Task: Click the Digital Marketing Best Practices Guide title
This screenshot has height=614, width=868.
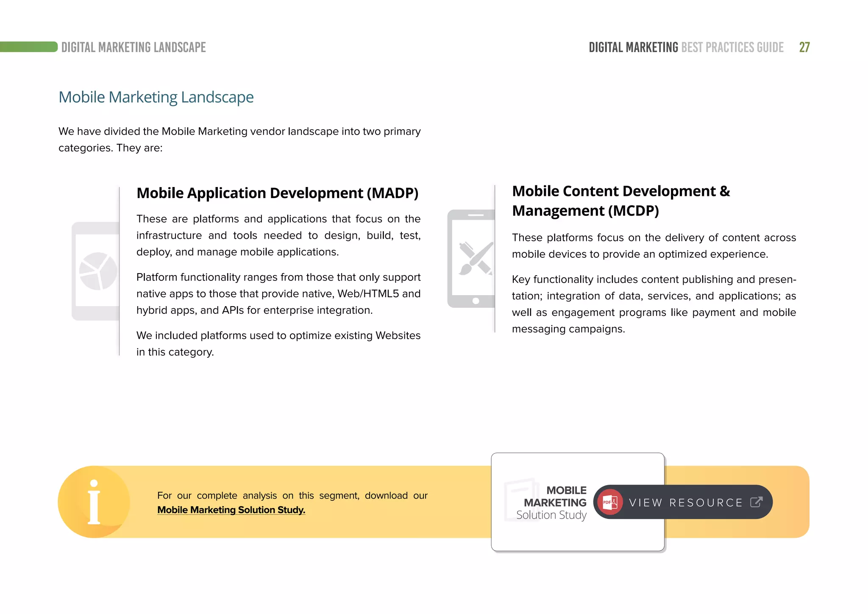Action: [686, 47]
